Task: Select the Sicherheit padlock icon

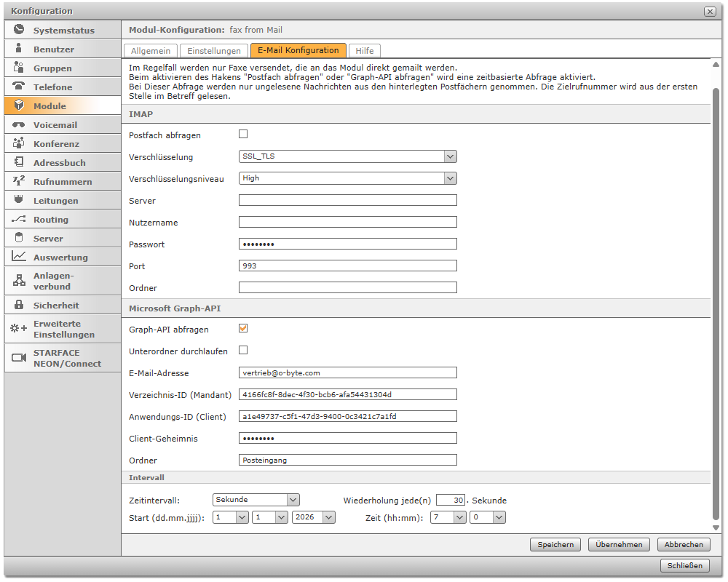Action: pyautogui.click(x=19, y=305)
